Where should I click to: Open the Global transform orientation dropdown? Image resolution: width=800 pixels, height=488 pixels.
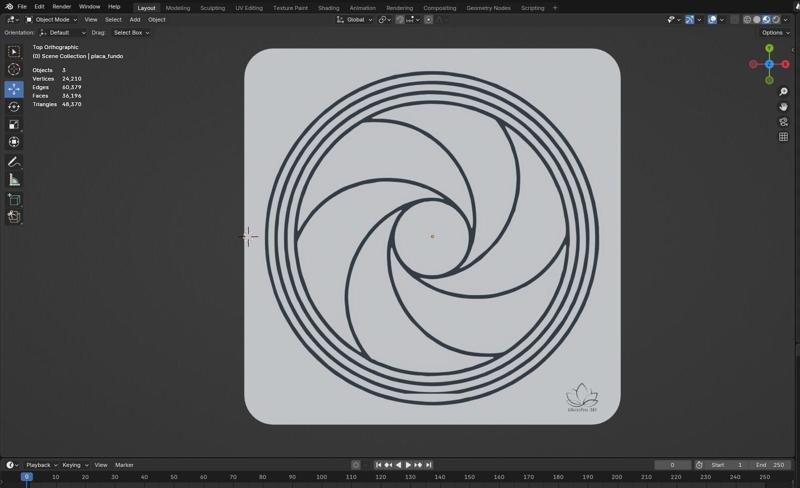pyautogui.click(x=355, y=19)
